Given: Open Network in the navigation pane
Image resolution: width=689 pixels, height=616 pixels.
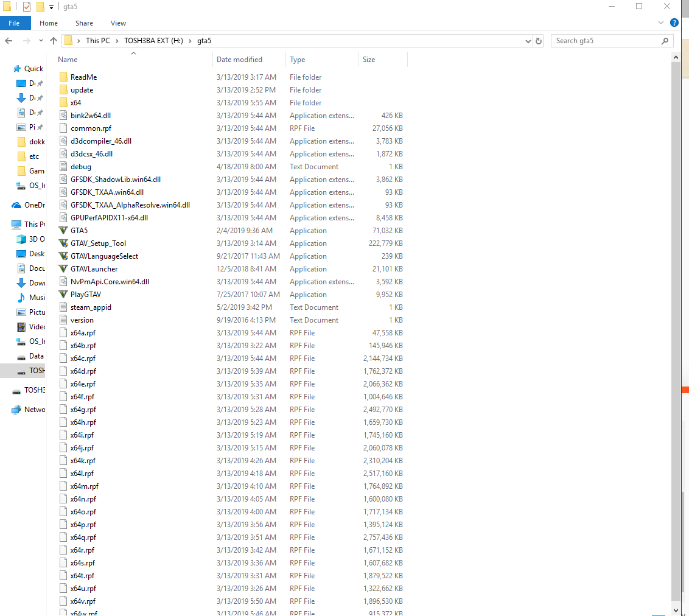Looking at the screenshot, I should 29,410.
